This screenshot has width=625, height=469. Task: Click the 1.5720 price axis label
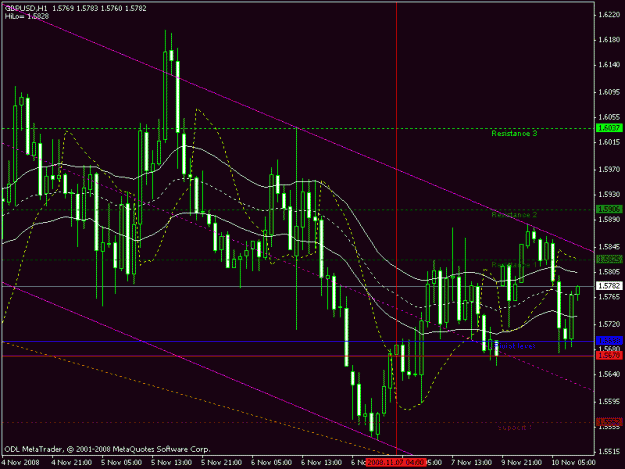[609, 324]
